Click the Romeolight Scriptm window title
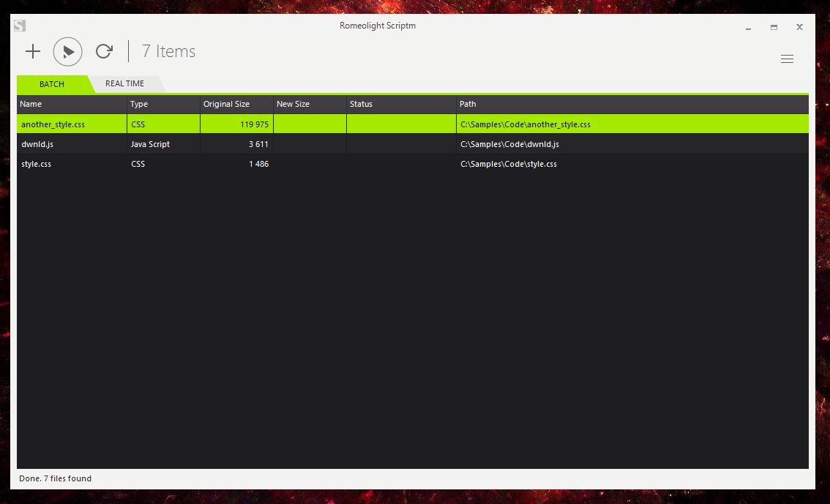Image resolution: width=830 pixels, height=504 pixels. 378,26
